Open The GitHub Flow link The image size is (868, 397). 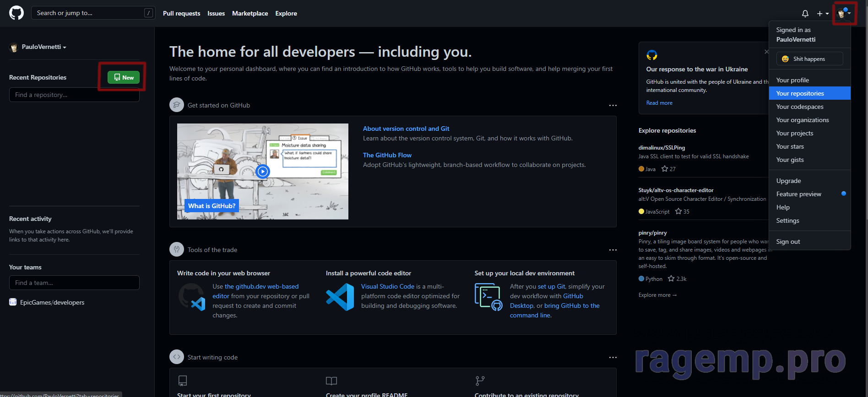click(387, 155)
